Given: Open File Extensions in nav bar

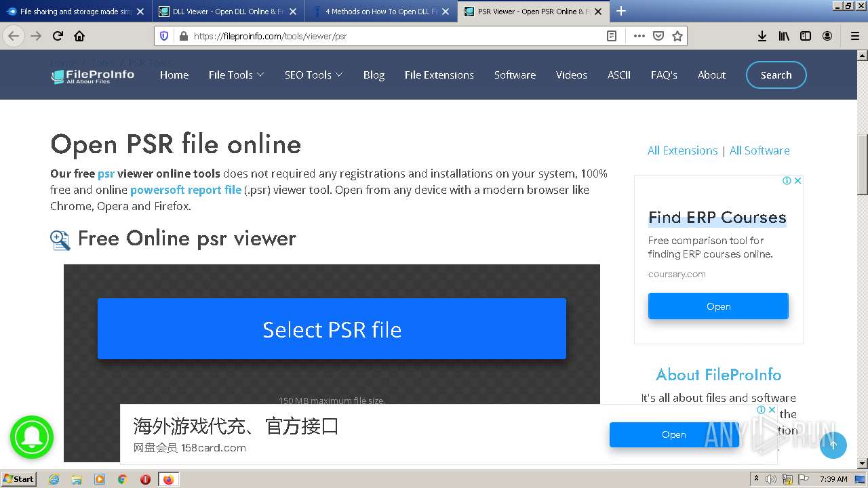Looking at the screenshot, I should click(439, 75).
